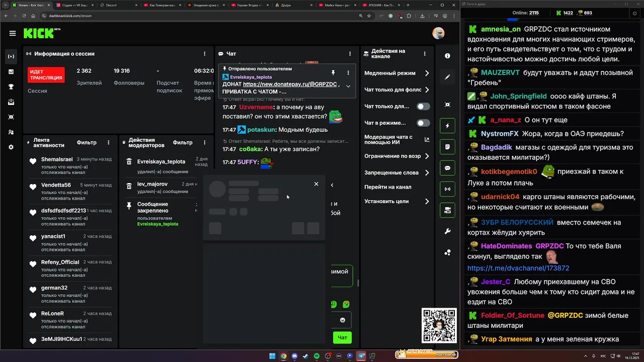Open the t.me/dvachannel link in overlay chat

pyautogui.click(x=518, y=268)
